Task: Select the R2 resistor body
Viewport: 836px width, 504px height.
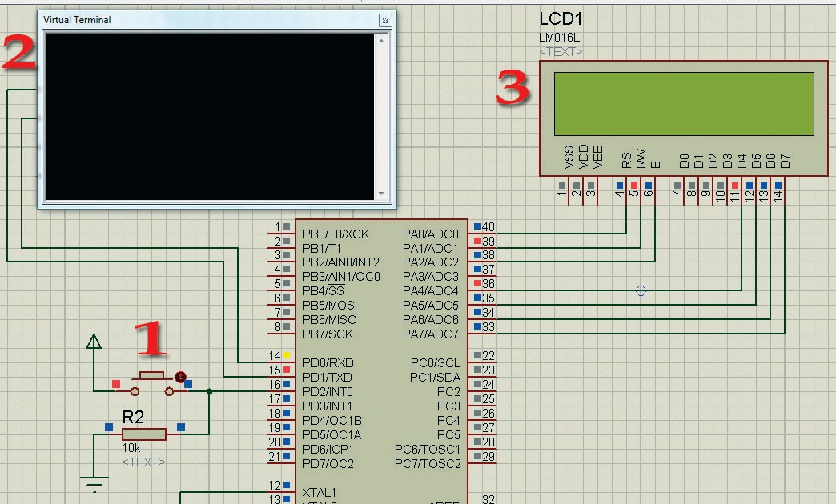Action: [144, 434]
